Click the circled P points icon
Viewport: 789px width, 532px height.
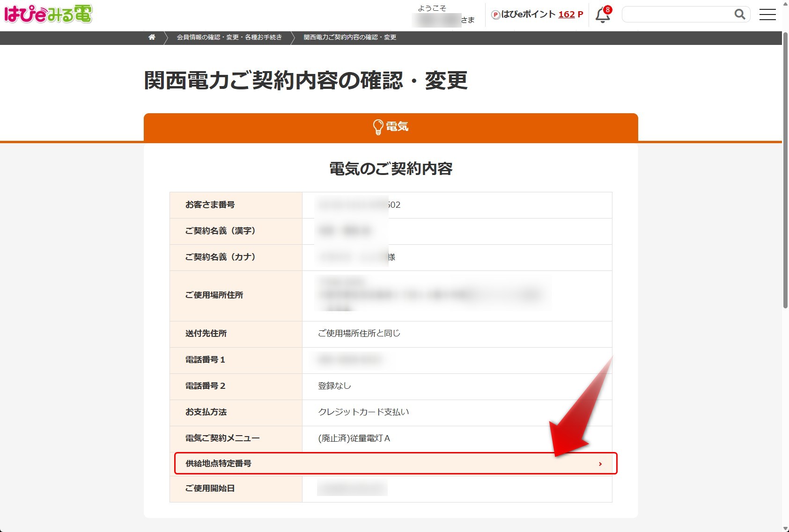495,15
